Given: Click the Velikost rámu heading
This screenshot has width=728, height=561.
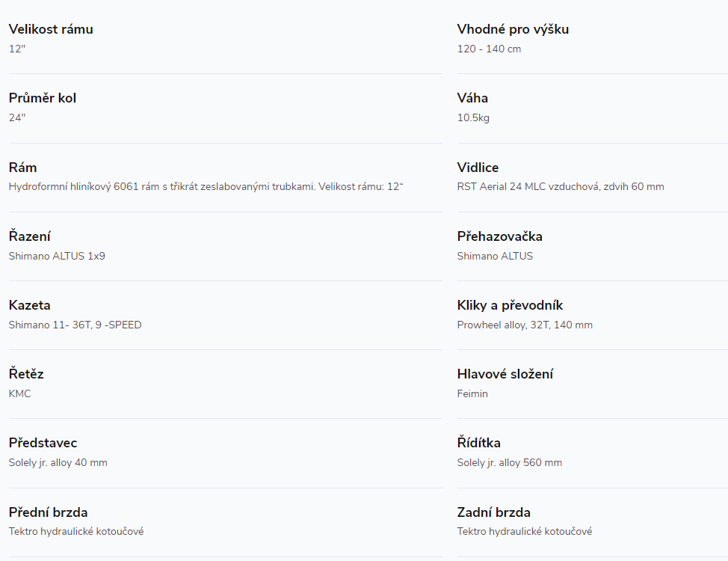Looking at the screenshot, I should point(51,29).
